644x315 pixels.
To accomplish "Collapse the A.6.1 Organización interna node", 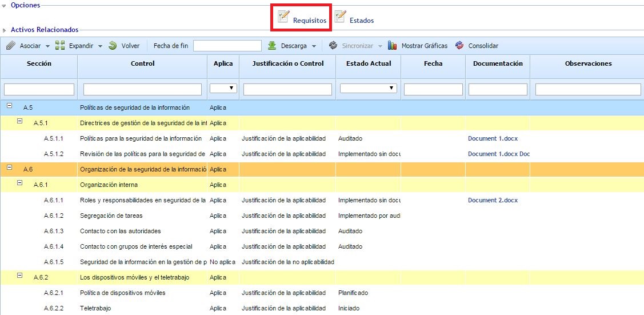I will [x=20, y=184].
